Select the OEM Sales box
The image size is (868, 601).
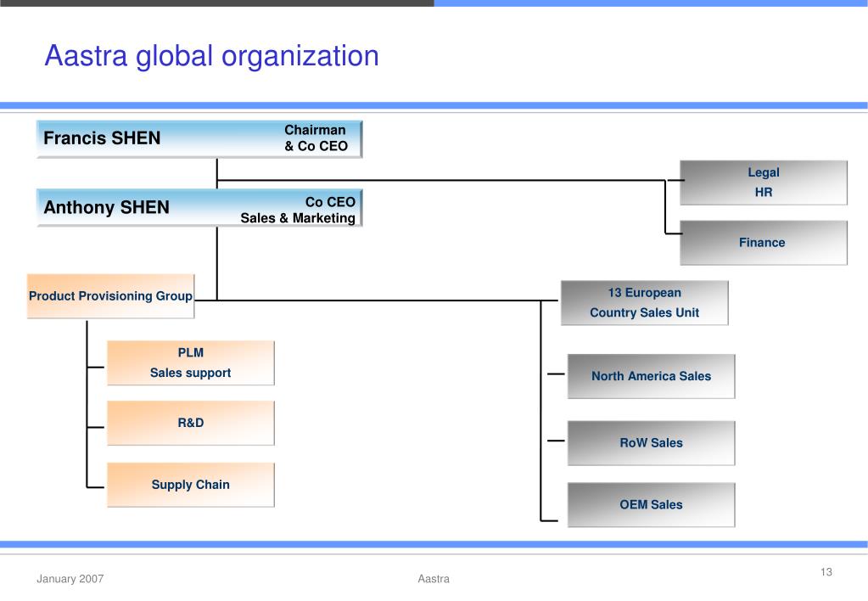[x=651, y=504]
